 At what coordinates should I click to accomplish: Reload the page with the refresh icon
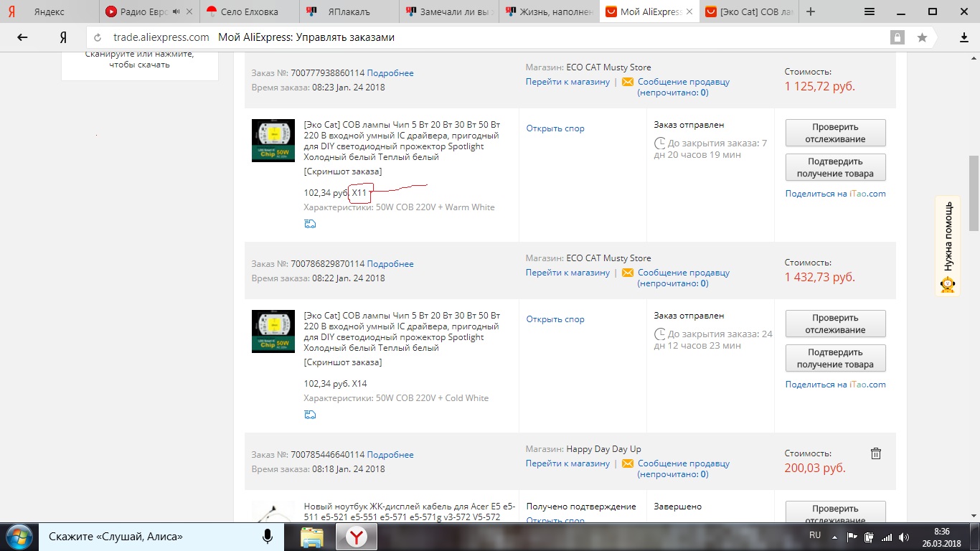coord(98,37)
